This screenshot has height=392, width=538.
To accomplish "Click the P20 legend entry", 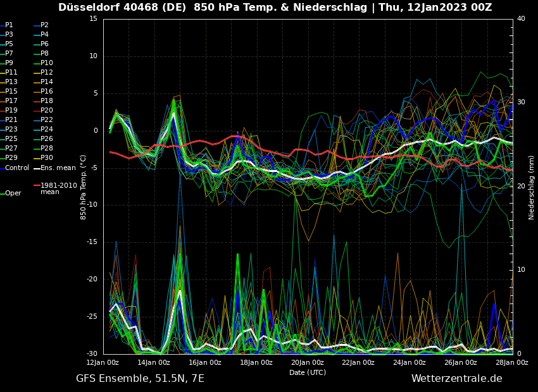I will (x=47, y=111).
